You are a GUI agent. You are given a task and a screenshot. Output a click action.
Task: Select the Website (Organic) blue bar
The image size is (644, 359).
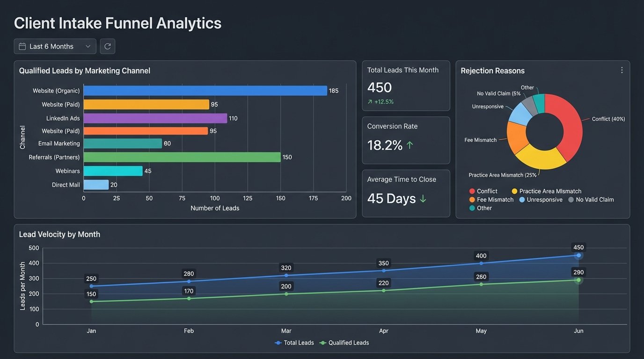205,91
